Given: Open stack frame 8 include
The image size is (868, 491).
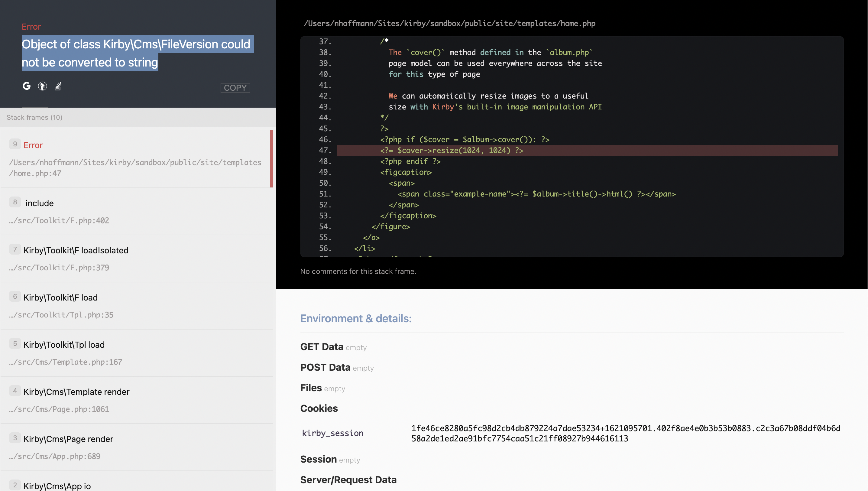Looking at the screenshot, I should click(x=135, y=211).
